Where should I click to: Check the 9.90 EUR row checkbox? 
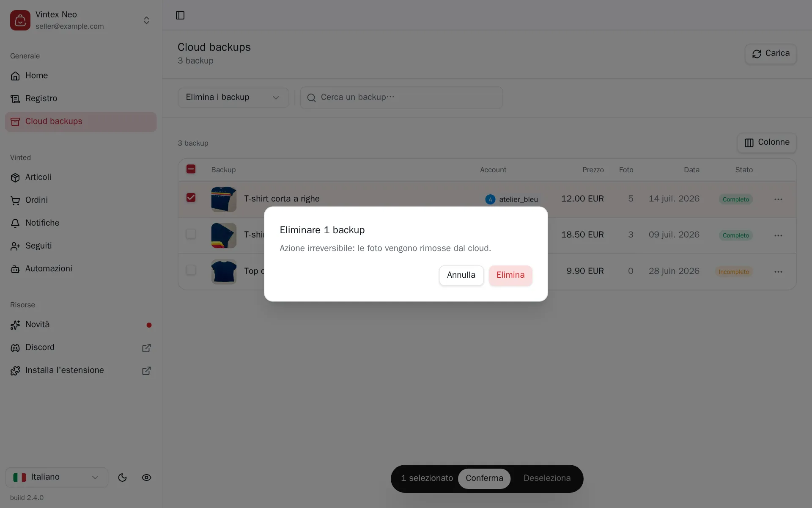[191, 270]
